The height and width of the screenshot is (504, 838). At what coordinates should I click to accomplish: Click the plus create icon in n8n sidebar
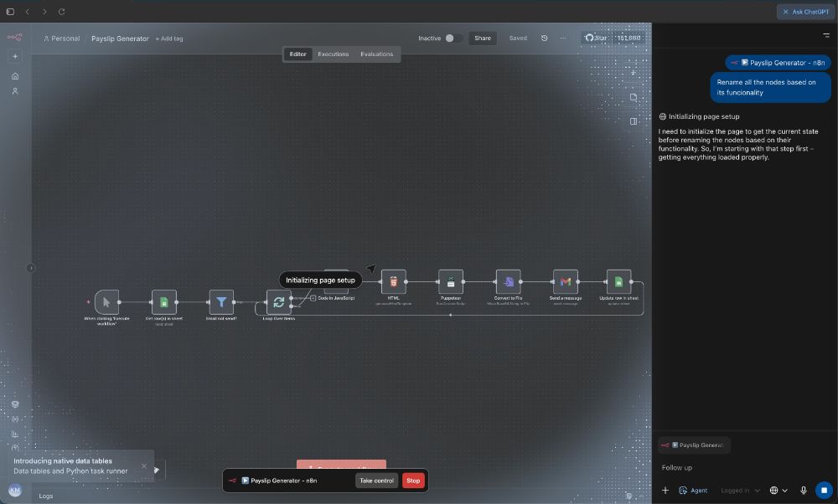pos(15,56)
